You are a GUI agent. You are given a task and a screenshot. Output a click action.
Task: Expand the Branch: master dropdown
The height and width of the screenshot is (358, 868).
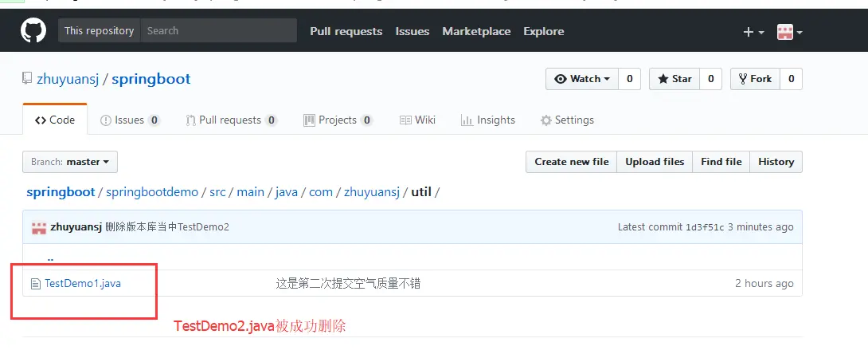pos(70,162)
